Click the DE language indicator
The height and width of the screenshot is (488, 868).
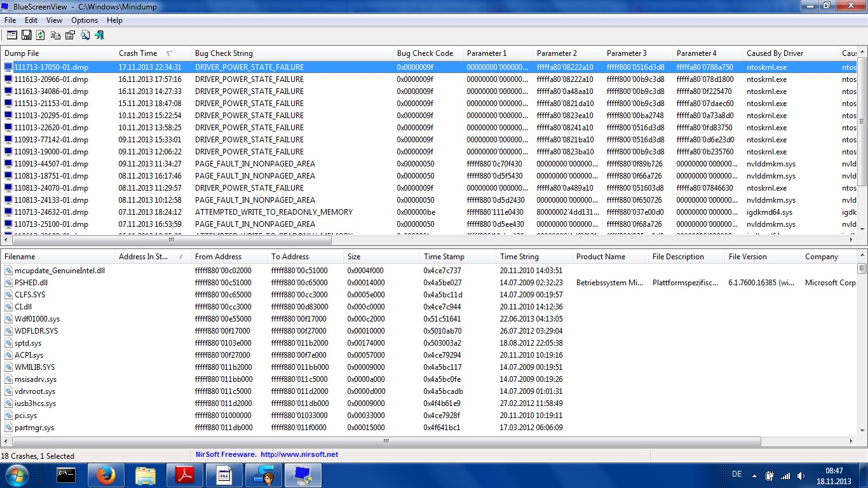[x=737, y=475]
